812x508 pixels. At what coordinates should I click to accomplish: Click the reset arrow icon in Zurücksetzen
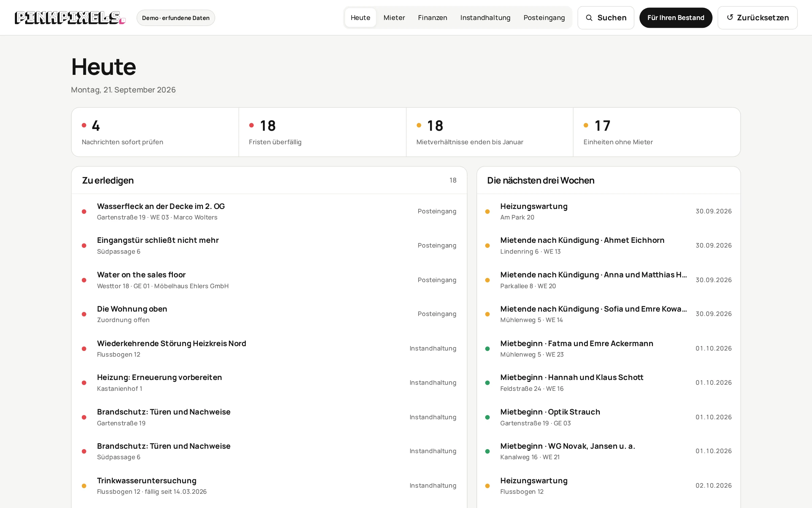point(730,17)
